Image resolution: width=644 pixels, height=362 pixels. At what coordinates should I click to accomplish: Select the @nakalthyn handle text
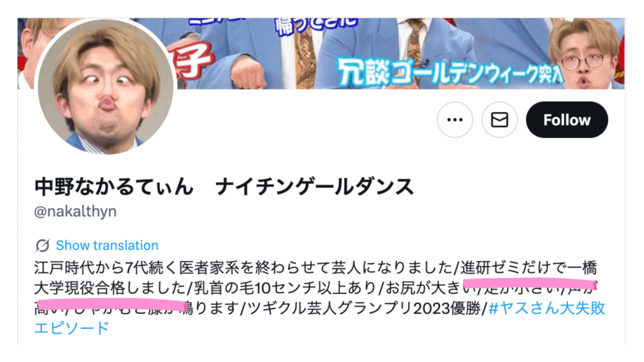[75, 211]
